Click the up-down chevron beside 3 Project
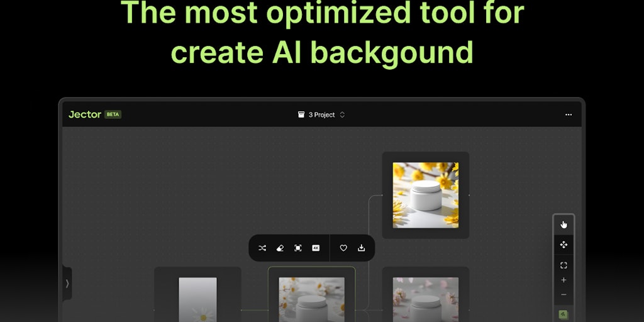 (342, 115)
